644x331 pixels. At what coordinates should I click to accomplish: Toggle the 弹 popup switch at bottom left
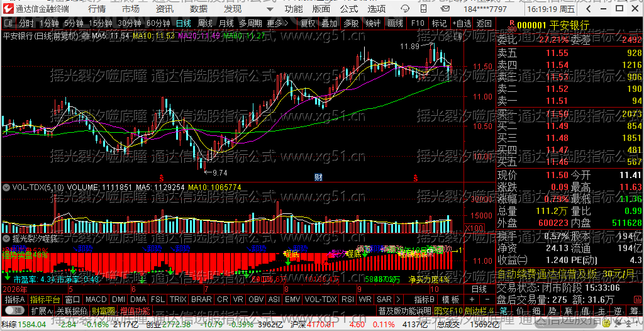point(14,310)
